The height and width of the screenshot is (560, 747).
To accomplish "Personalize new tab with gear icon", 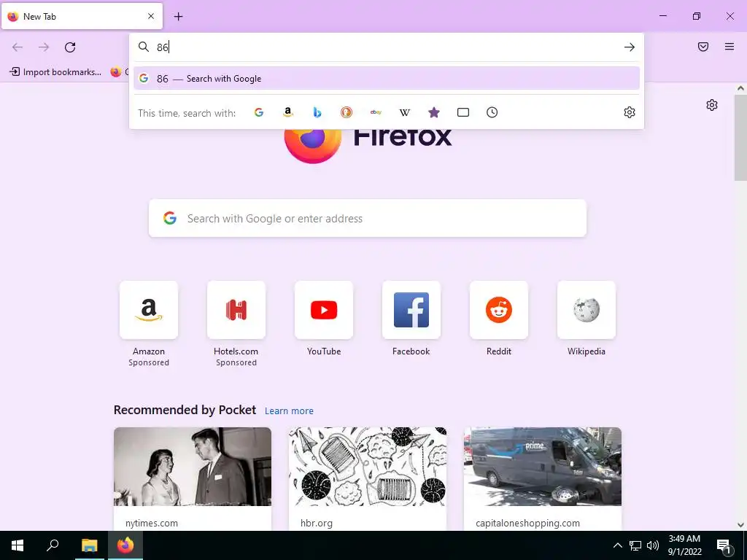I will tap(712, 105).
